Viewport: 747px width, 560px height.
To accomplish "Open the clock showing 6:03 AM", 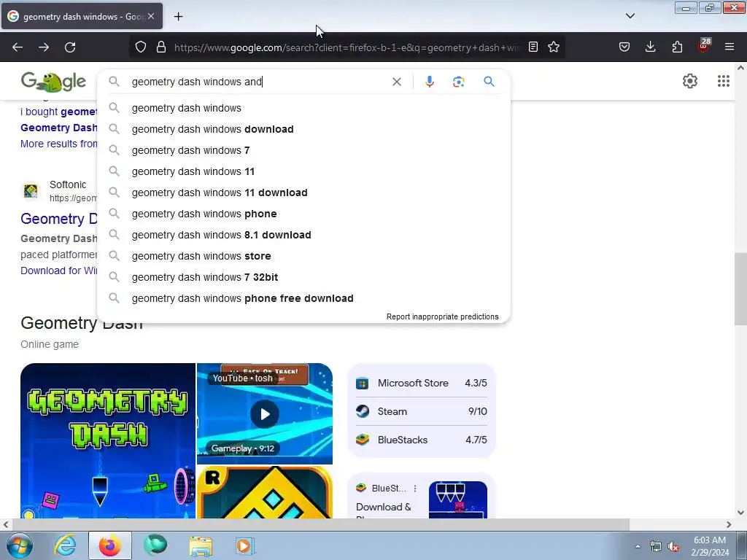I will (x=709, y=545).
